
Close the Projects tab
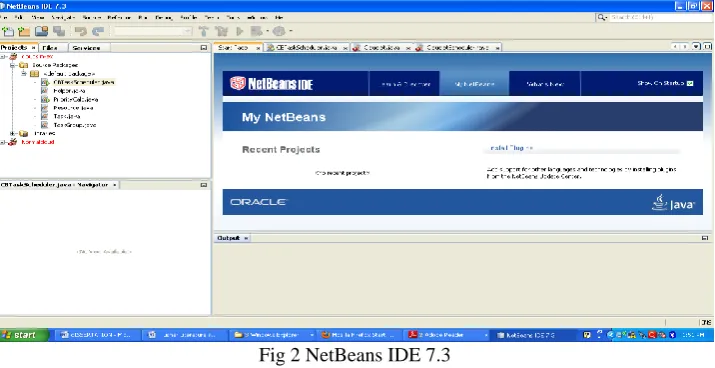(33, 48)
